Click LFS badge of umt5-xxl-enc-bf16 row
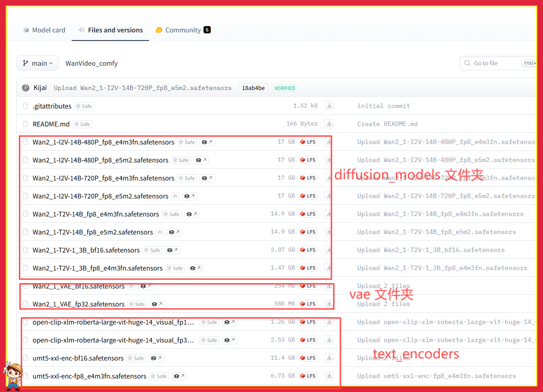Viewport: 543px width, 392px height. (308, 358)
